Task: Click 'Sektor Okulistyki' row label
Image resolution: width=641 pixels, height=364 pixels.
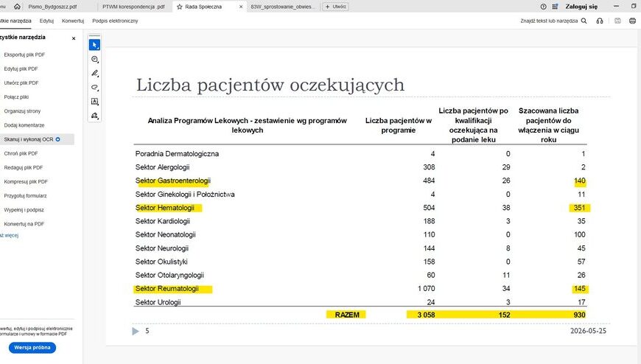Action: coord(161,262)
